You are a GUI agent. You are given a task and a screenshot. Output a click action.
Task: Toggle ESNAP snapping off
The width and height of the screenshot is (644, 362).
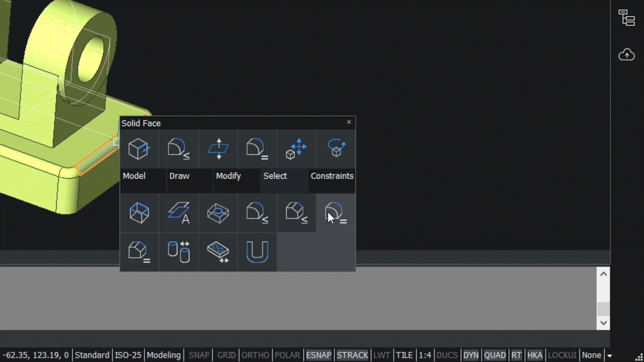click(x=318, y=355)
